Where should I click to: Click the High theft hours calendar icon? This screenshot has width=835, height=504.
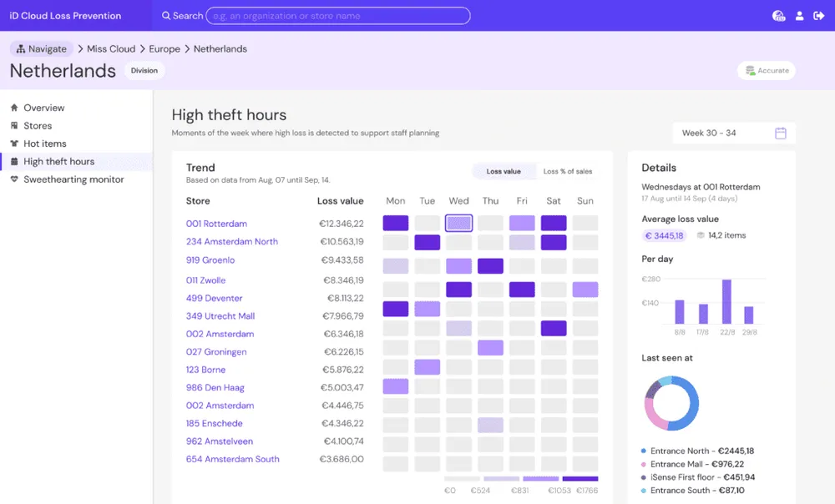pos(14,161)
